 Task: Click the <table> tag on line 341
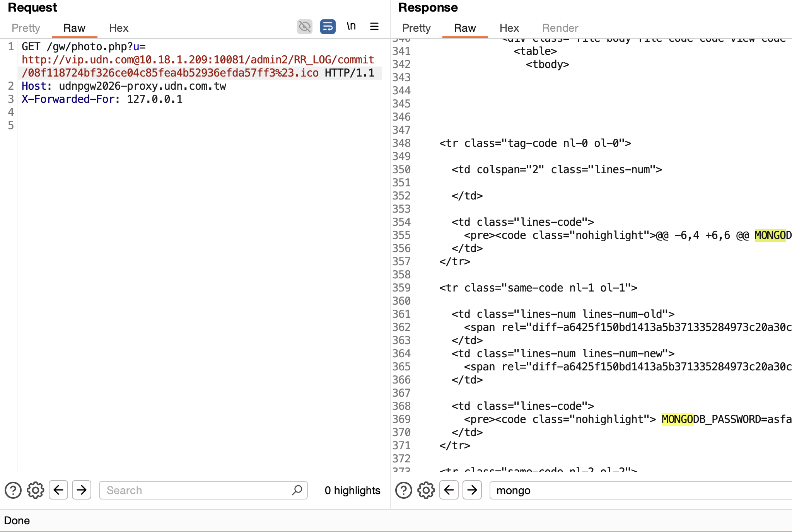click(x=535, y=51)
